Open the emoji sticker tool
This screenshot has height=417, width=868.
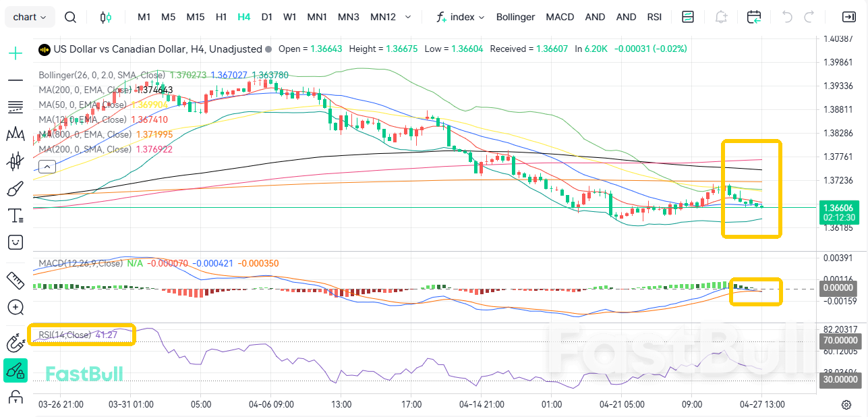tap(14, 242)
